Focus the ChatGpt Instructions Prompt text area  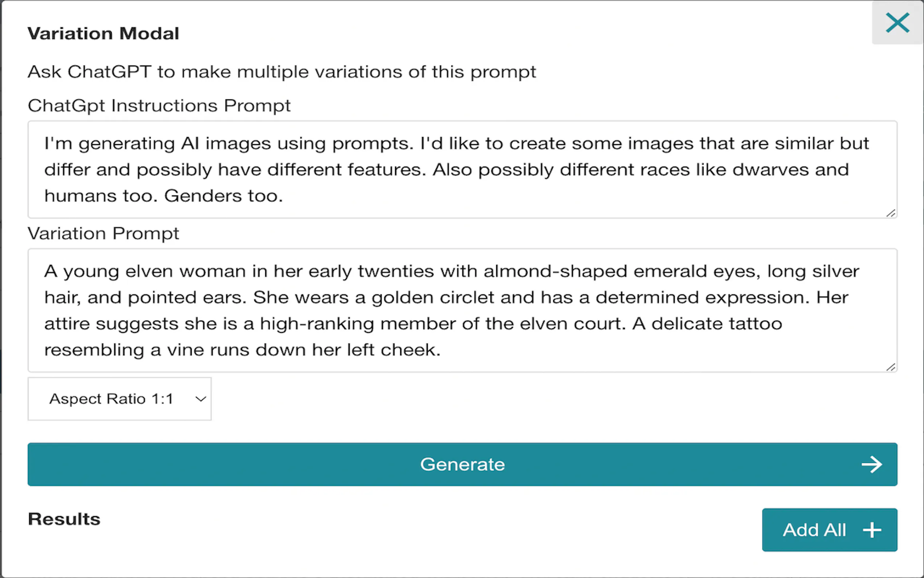(x=462, y=169)
